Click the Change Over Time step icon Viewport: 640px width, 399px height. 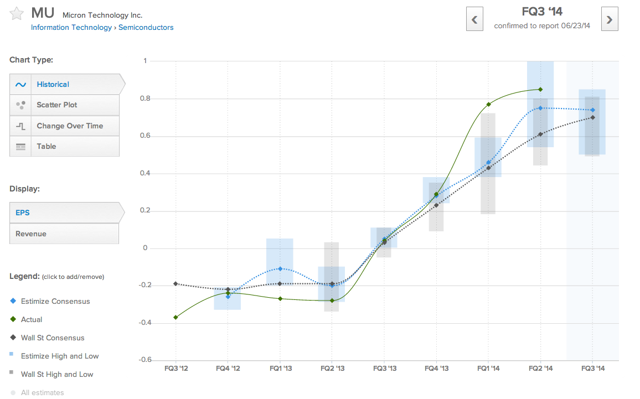[21, 126]
